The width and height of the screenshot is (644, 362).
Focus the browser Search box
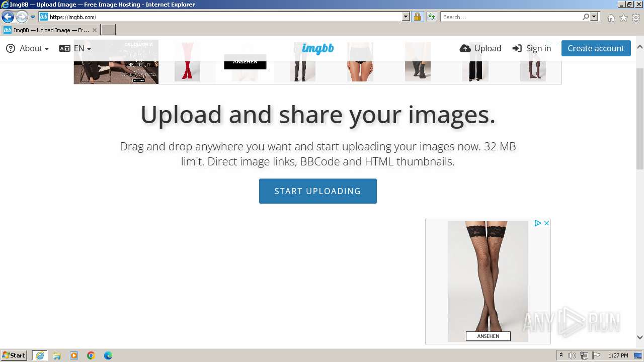[x=511, y=17]
